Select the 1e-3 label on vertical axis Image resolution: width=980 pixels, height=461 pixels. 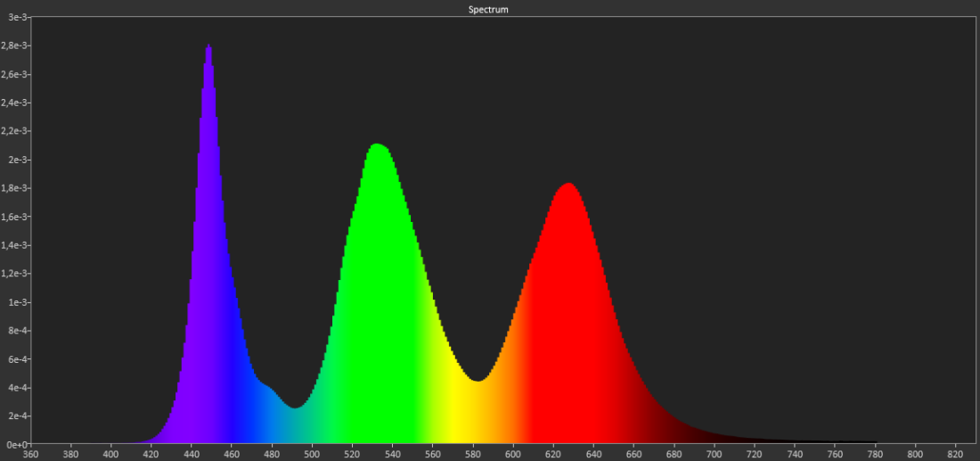[15, 302]
